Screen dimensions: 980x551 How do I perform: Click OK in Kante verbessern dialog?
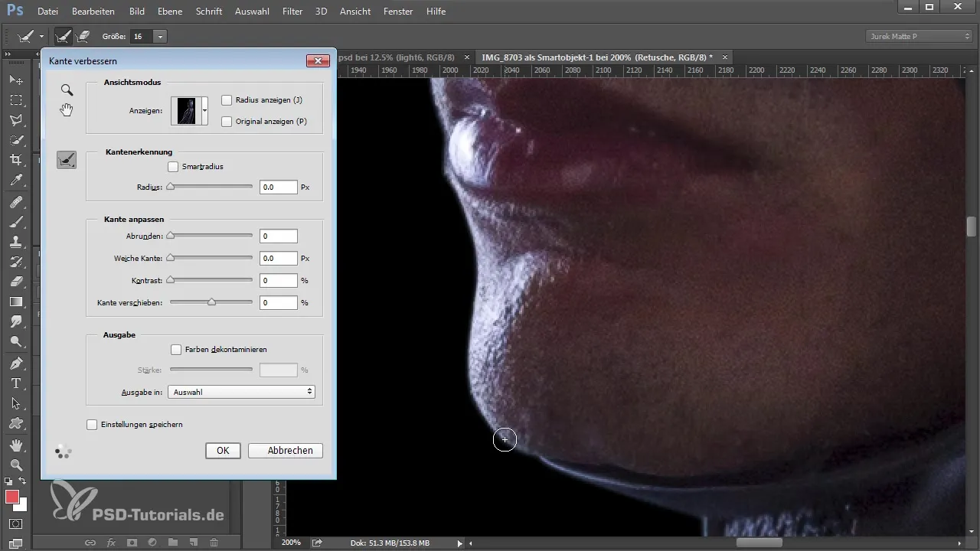coord(223,451)
